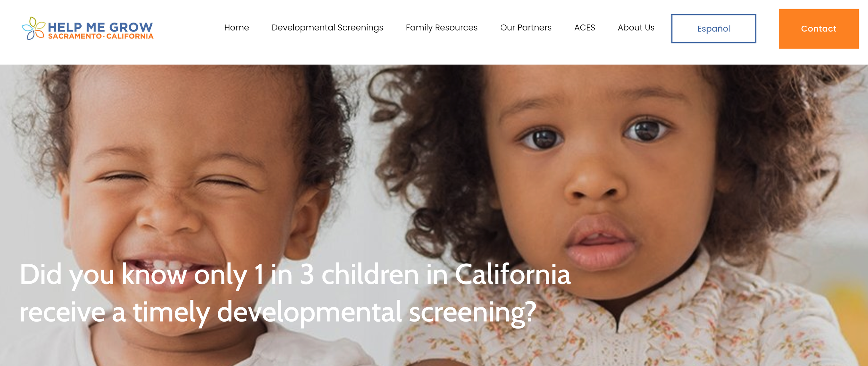The image size is (868, 366).
Task: Click the Sacramento California tagline text
Action: click(101, 36)
